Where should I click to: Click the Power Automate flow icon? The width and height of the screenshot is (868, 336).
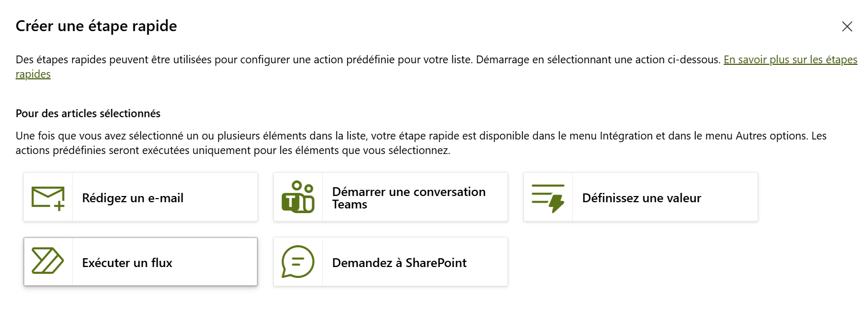click(48, 261)
